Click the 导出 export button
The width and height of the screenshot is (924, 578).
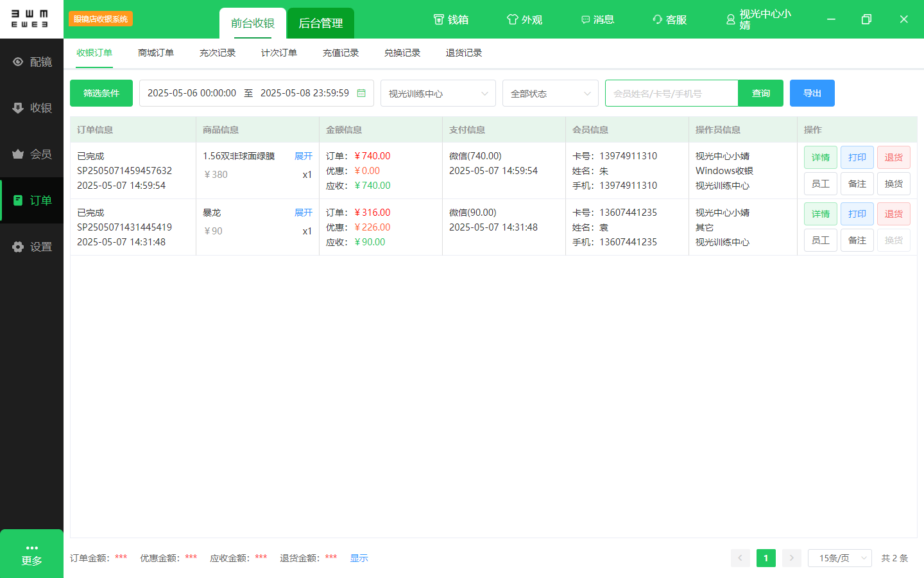click(x=812, y=93)
